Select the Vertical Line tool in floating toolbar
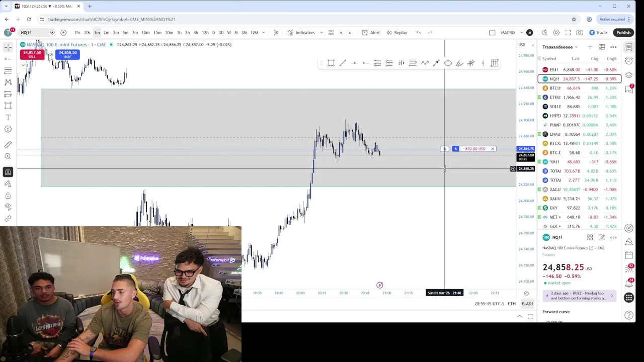Image resolution: width=644 pixels, height=362 pixels. click(x=483, y=63)
